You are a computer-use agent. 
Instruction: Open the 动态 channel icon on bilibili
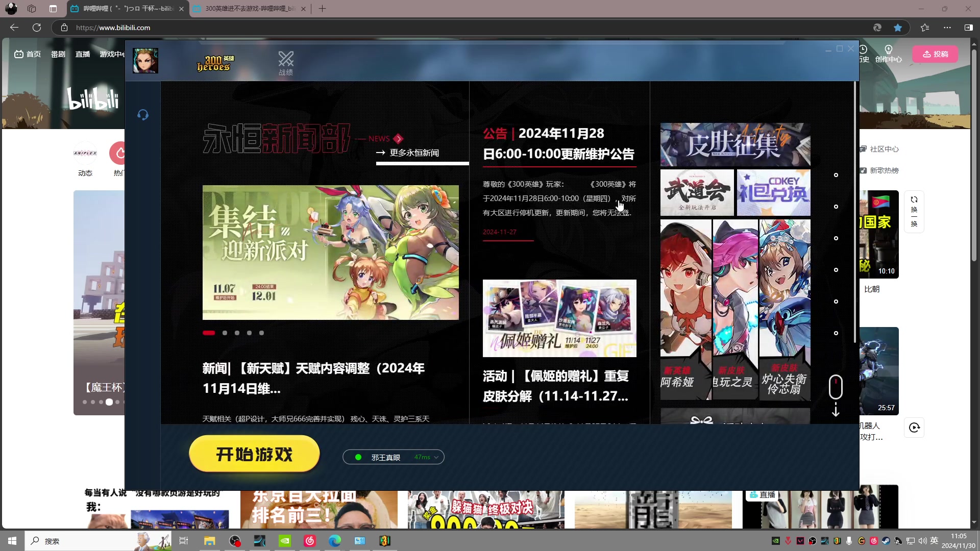tap(85, 159)
